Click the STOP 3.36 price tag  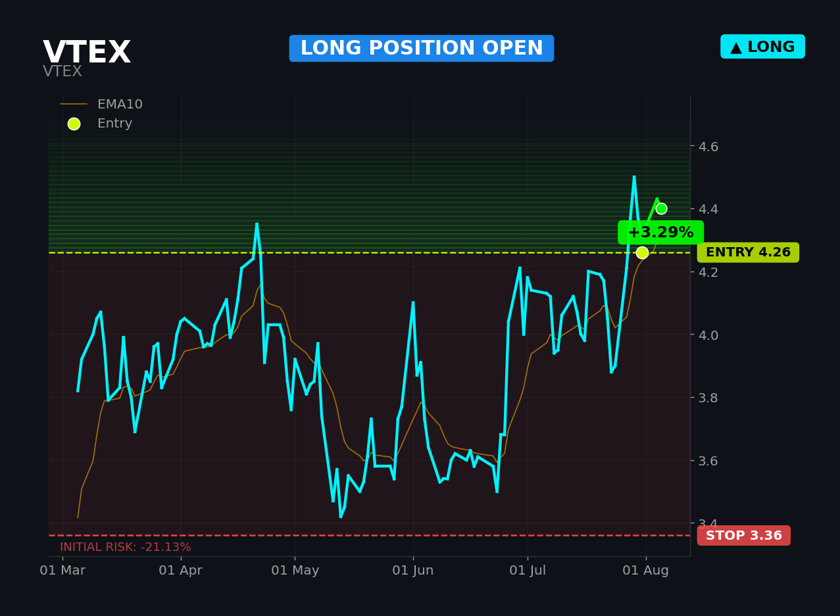(744, 536)
